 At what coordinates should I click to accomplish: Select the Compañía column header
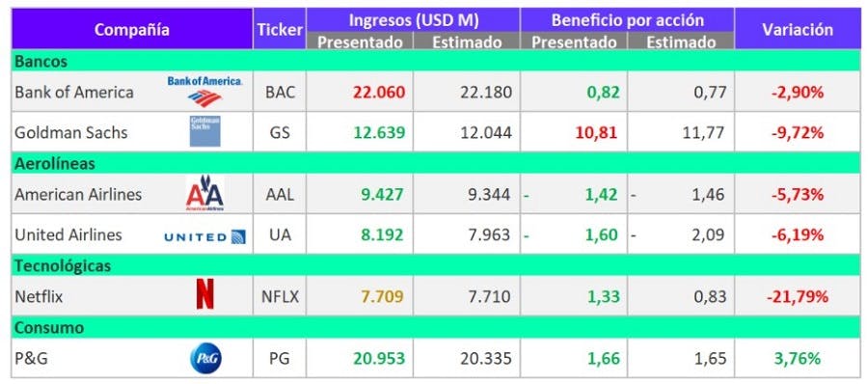[x=132, y=29]
